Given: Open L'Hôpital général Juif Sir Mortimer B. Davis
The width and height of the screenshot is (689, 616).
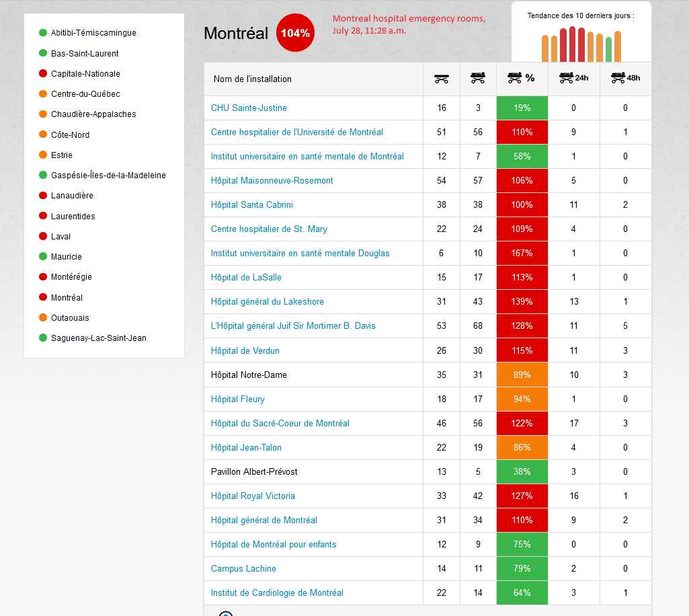Looking at the screenshot, I should click(293, 325).
